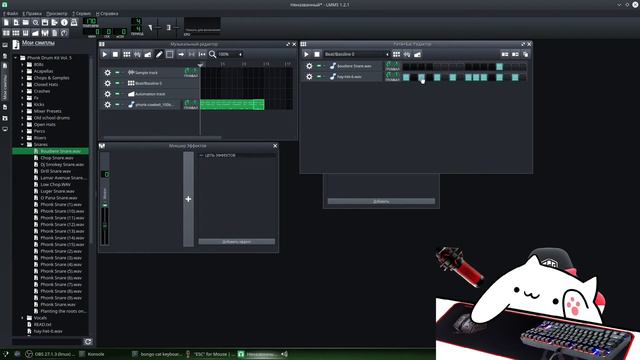The image size is (640, 360).
Task: Show controller rack toolbar icon
Action: (64, 33)
